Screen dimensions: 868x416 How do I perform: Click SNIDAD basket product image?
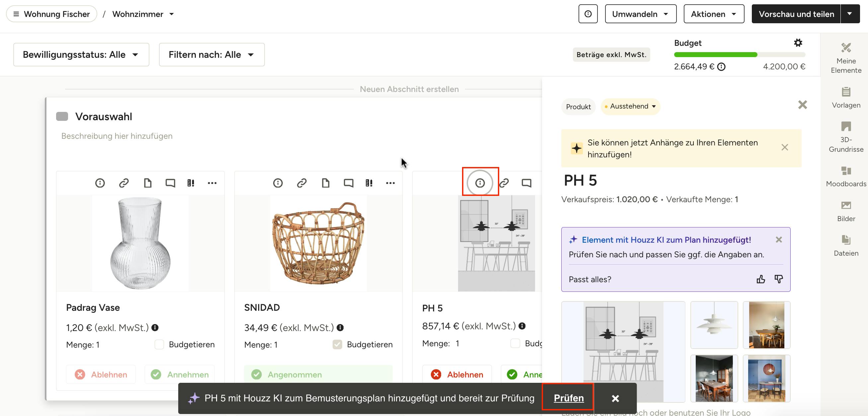tap(318, 243)
